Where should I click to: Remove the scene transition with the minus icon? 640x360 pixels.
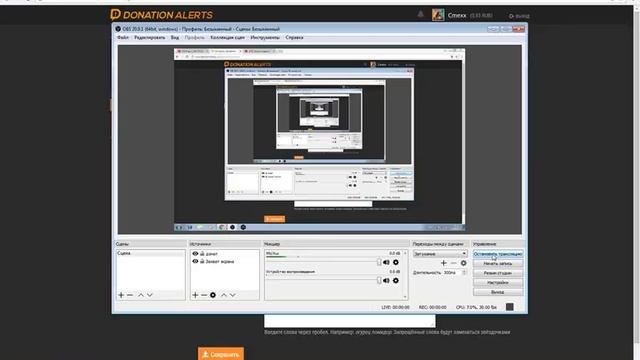tap(453, 263)
